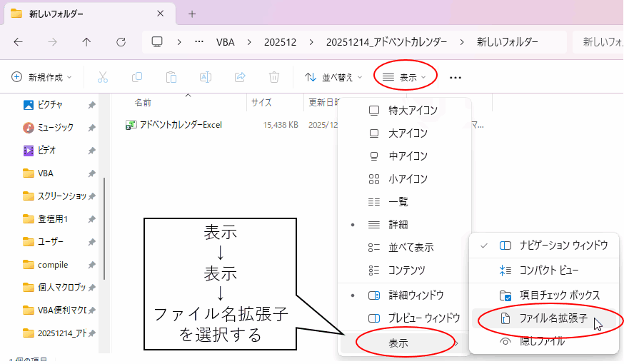This screenshot has height=364, width=624.
Task: Click the Delete trash icon
Action: tap(273, 77)
